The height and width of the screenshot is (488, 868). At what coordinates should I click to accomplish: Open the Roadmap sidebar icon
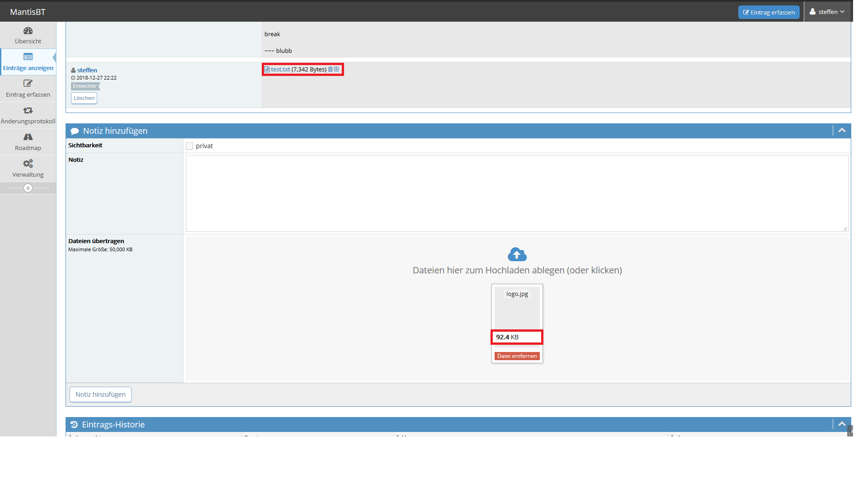pyautogui.click(x=28, y=137)
